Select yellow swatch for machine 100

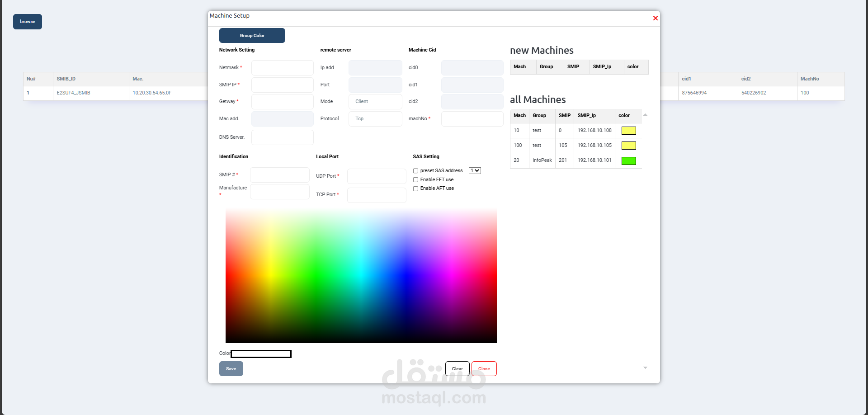coord(628,146)
